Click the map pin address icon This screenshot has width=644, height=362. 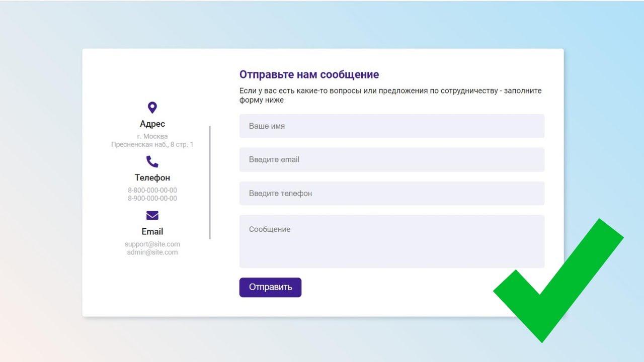click(x=152, y=108)
